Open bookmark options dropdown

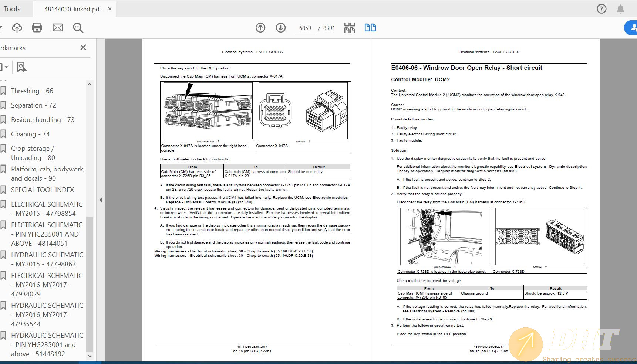4,67
